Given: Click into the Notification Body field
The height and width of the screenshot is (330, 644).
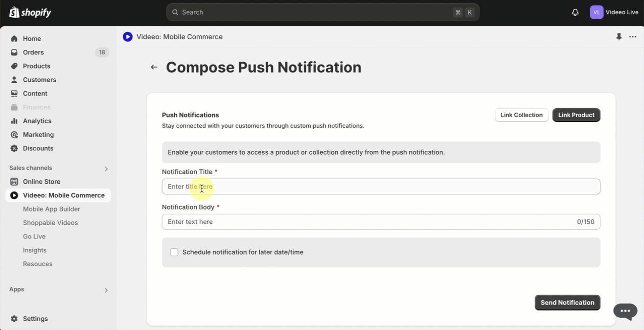Looking at the screenshot, I should pyautogui.click(x=367, y=222).
